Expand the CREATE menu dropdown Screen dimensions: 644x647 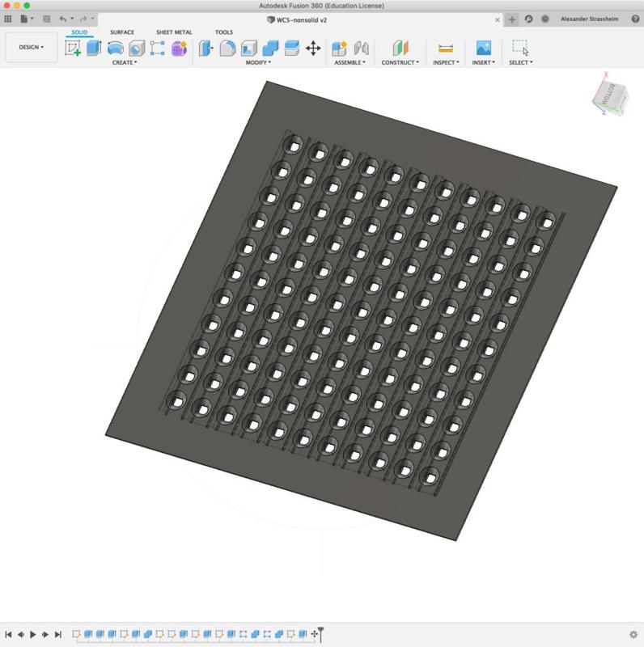point(125,62)
